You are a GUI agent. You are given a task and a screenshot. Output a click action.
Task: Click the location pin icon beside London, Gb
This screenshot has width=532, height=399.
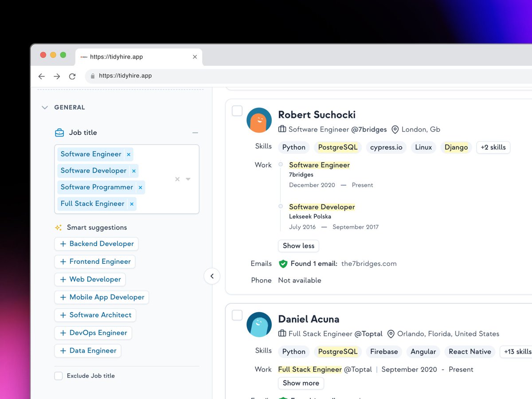point(395,129)
